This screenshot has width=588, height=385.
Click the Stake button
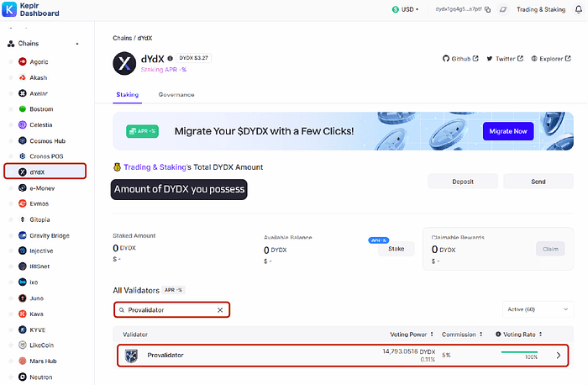[396, 249]
